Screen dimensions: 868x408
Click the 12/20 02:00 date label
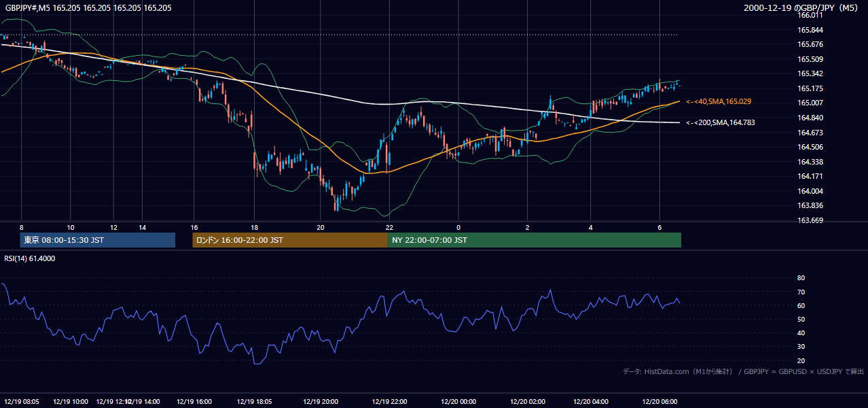tap(528, 402)
